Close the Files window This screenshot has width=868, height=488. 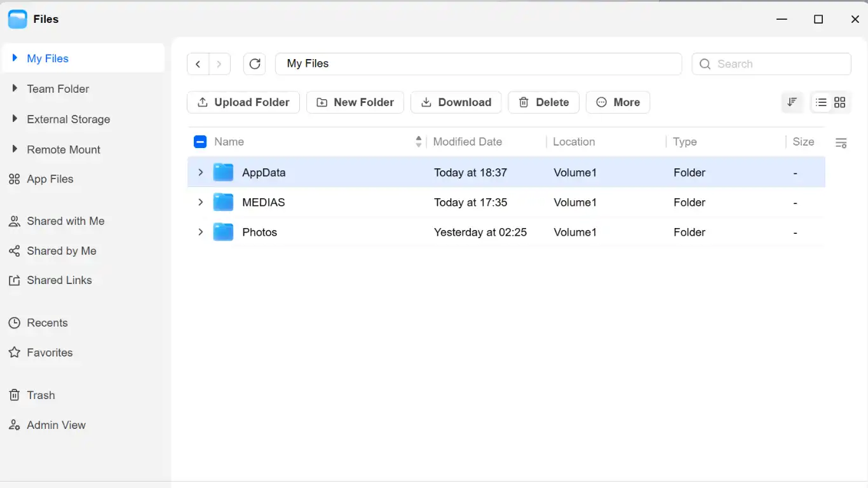pyautogui.click(x=855, y=19)
